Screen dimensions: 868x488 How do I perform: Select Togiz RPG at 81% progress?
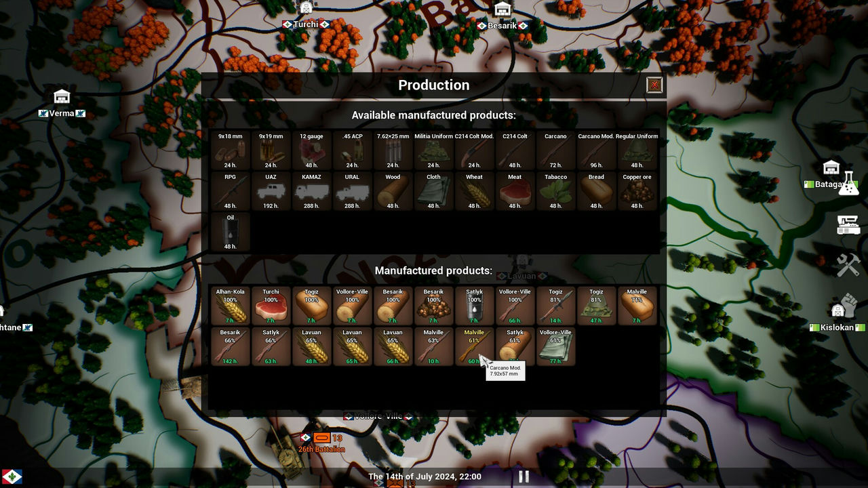click(x=555, y=306)
